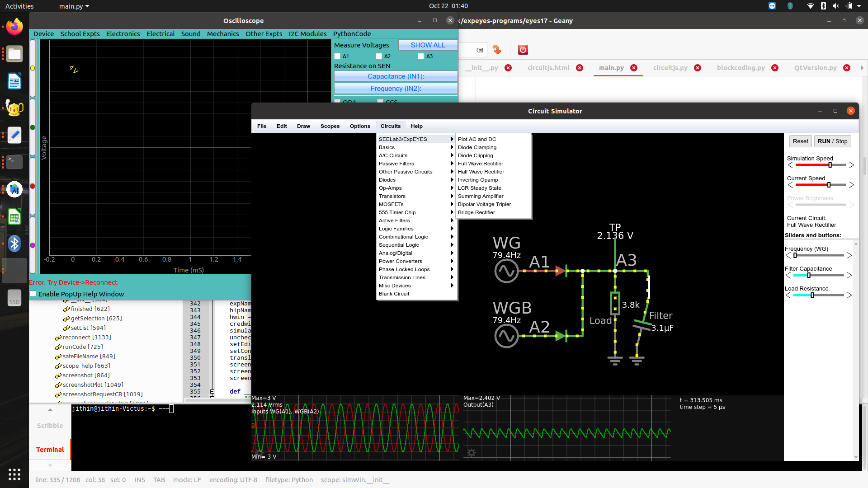
Task: Open Firefox from the dock
Action: click(14, 27)
